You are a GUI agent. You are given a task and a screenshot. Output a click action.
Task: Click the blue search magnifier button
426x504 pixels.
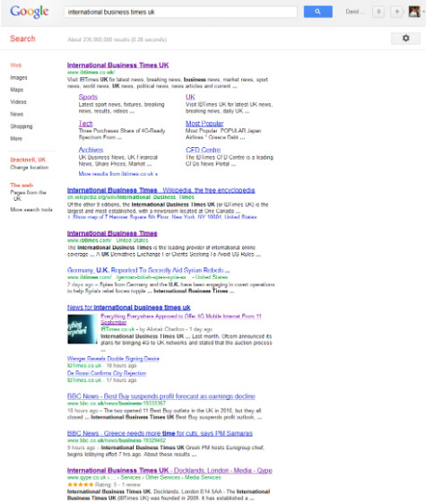(317, 12)
